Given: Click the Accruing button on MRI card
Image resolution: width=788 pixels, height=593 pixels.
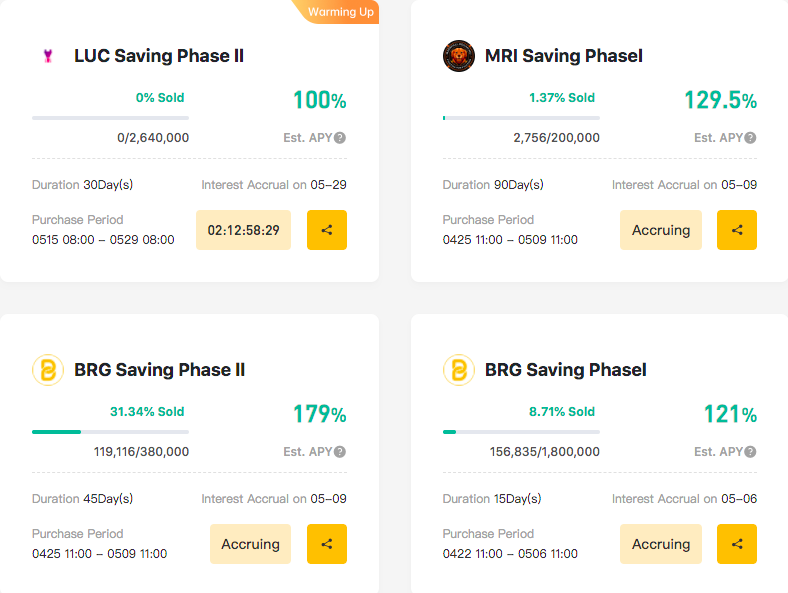Looking at the screenshot, I should 661,230.
